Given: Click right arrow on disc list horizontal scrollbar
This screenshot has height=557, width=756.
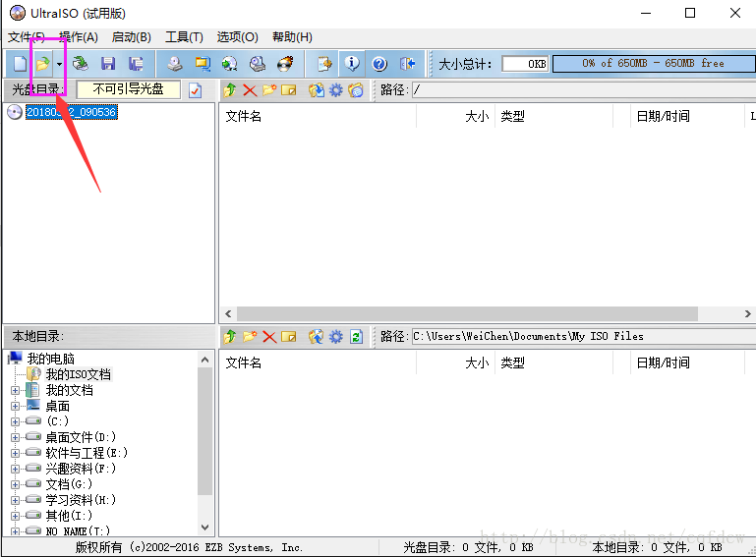Looking at the screenshot, I should [747, 313].
